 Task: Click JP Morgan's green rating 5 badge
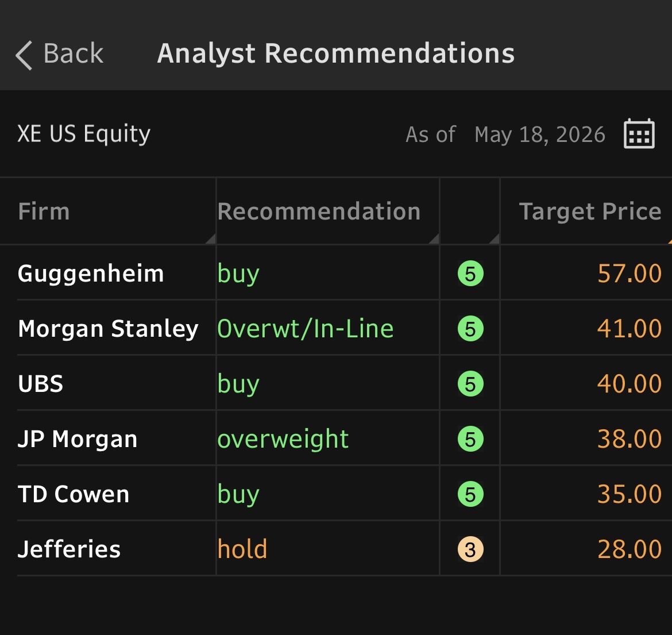[470, 438]
